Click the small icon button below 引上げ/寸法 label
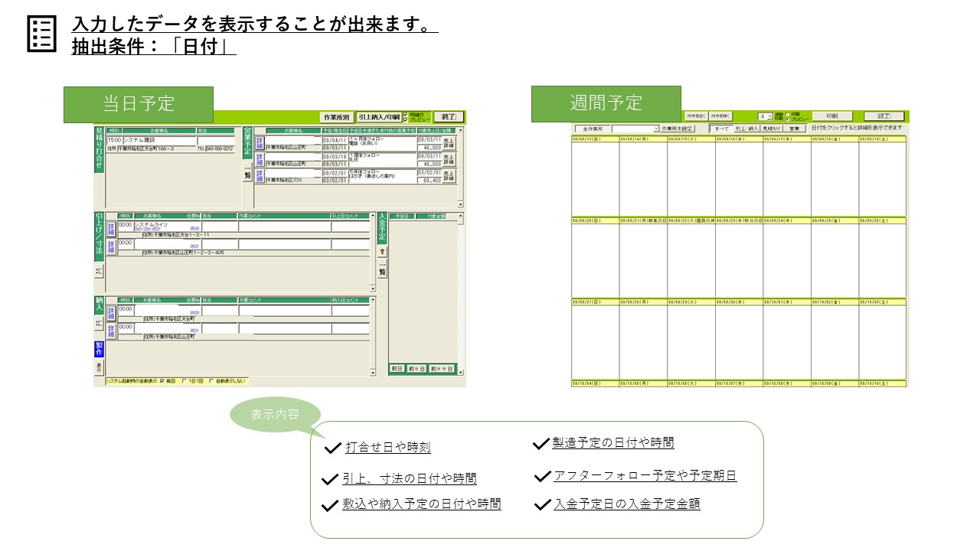980x551 pixels. pos(99,271)
